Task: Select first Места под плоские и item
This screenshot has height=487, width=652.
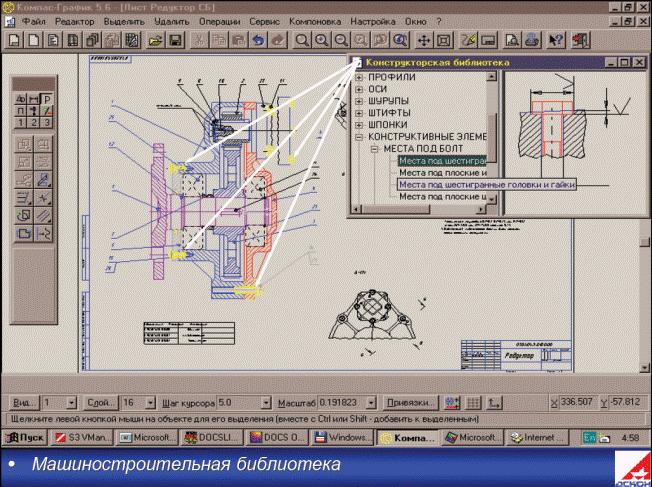Action: [442, 173]
